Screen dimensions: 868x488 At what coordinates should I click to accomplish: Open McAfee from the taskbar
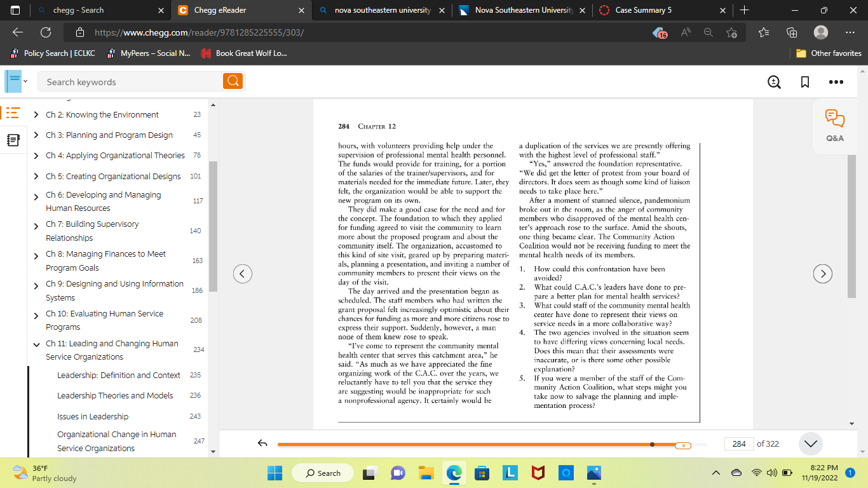(x=538, y=473)
